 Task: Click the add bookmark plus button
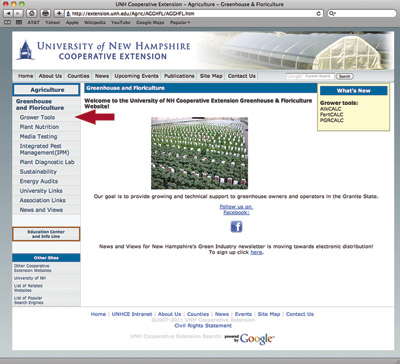tap(59, 13)
